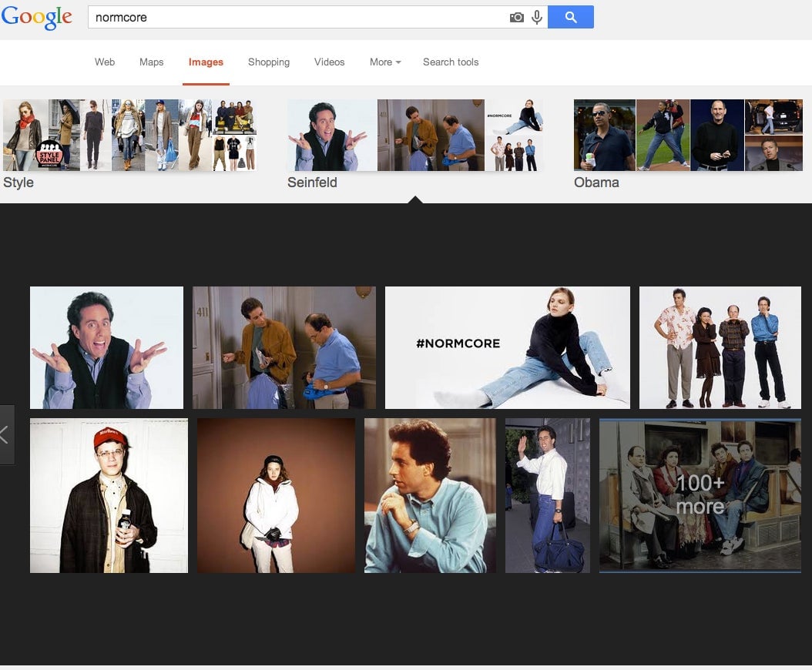Open the Style Panel badge thumbnail

pyautogui.click(x=49, y=153)
